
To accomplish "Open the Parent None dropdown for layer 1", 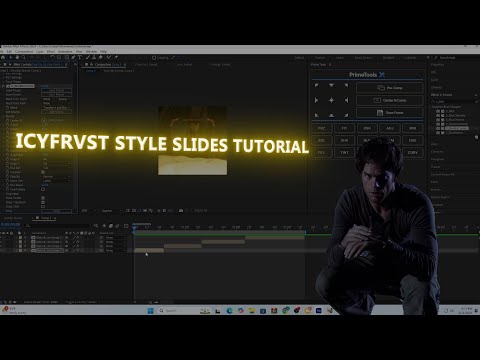I will point(115,238).
